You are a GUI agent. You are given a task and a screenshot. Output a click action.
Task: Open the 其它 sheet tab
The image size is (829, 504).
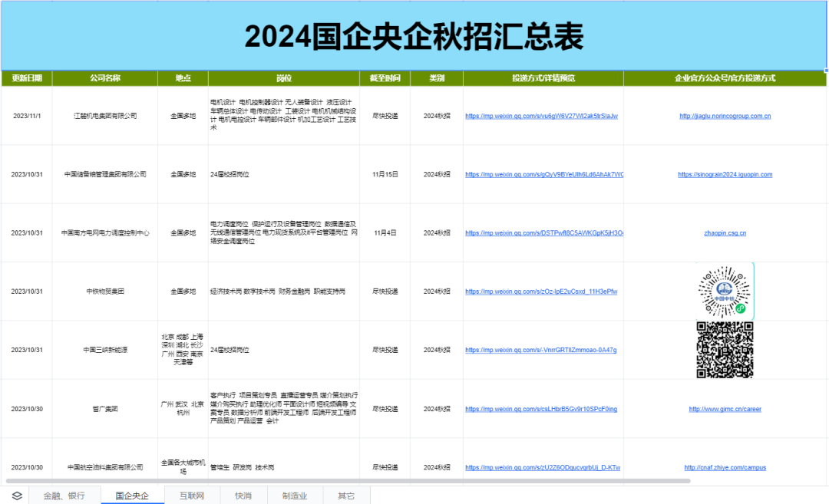click(x=346, y=496)
